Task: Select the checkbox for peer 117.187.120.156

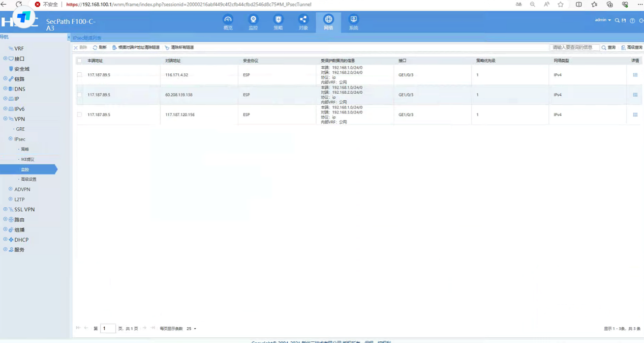Action: coord(79,115)
